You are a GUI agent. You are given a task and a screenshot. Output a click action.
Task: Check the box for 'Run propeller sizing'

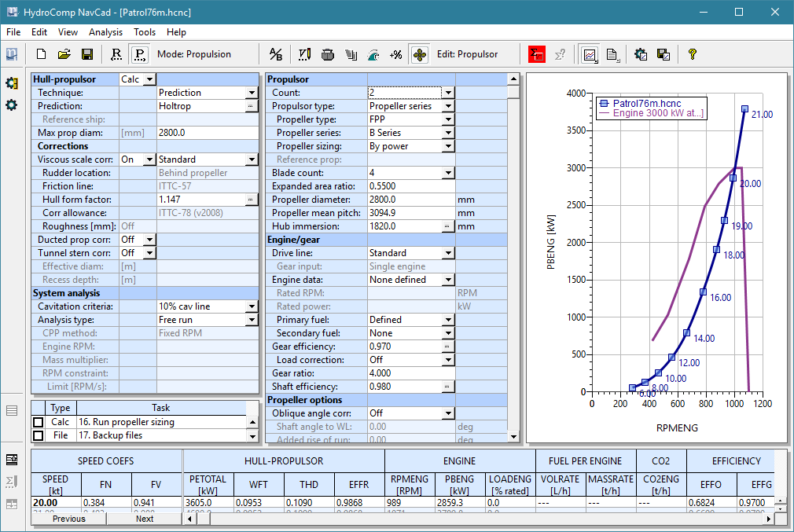click(x=38, y=422)
